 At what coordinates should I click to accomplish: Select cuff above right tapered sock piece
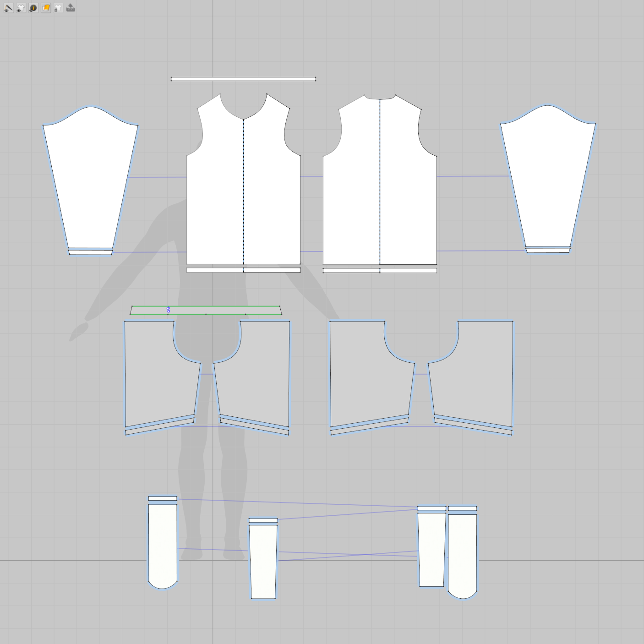[432, 508]
